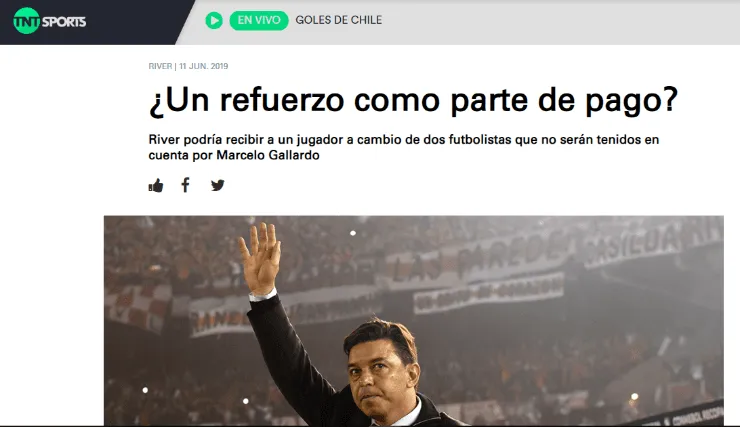Screen dimensions: 740x427
Task: Click the headline ¿Un refuerzo como parte de pago?
Action: tap(413, 100)
